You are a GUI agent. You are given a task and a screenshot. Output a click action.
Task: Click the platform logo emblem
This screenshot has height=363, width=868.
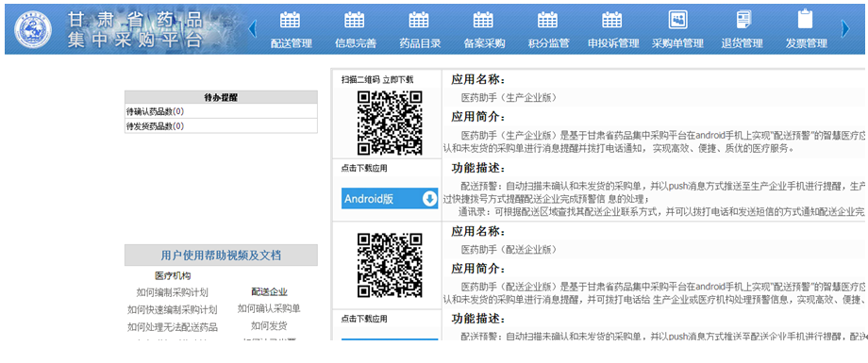point(33,30)
